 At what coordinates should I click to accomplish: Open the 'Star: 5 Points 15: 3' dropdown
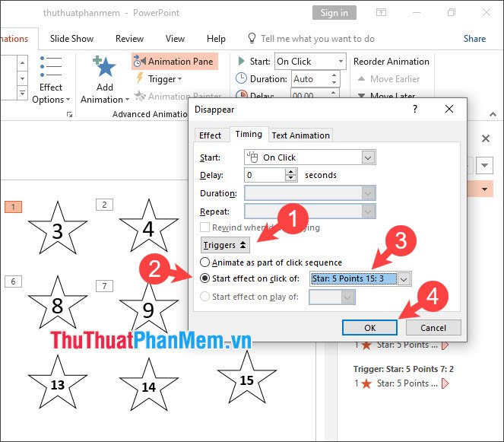404,278
